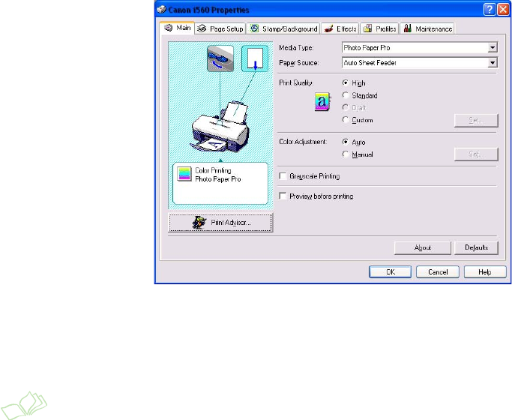
Task: Click the Maintenance ink bottles icon
Action: pyautogui.click(x=407, y=28)
